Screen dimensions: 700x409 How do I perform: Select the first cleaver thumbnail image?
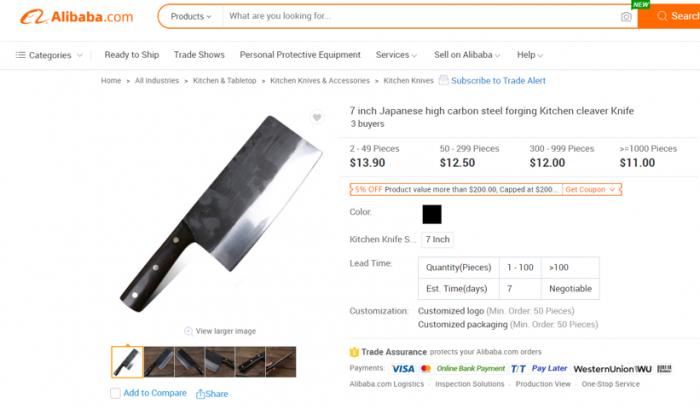pyautogui.click(x=127, y=362)
